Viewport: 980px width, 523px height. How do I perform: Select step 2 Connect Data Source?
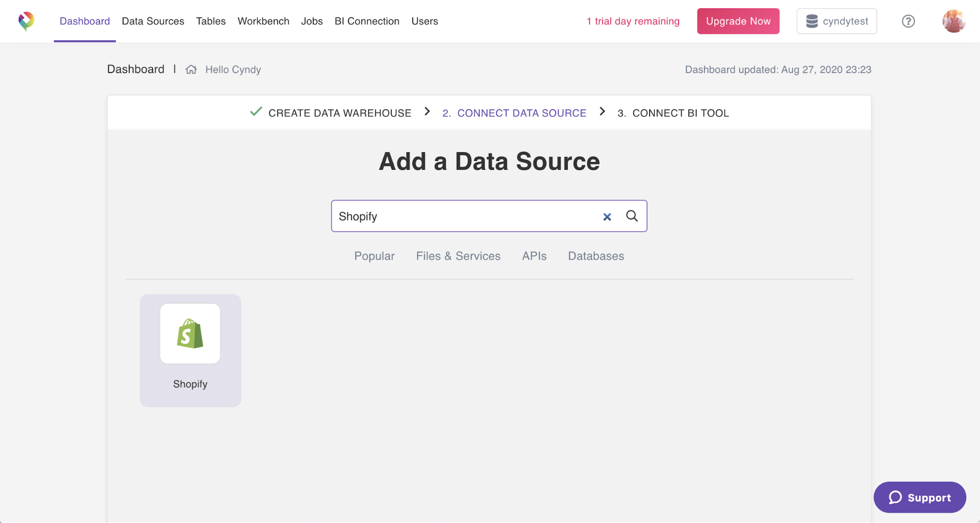[514, 113]
